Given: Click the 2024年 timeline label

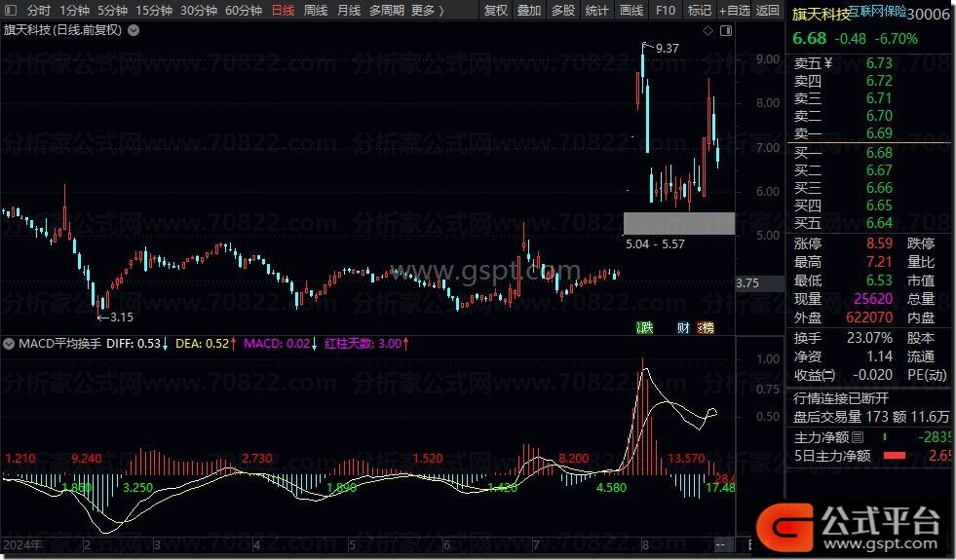Looking at the screenshot, I should click(23, 544).
